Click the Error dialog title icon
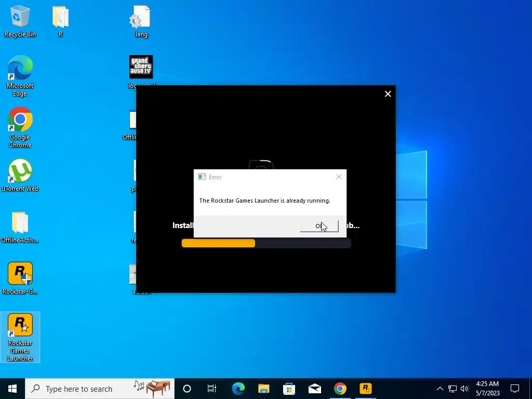532x399 pixels. [x=202, y=177]
